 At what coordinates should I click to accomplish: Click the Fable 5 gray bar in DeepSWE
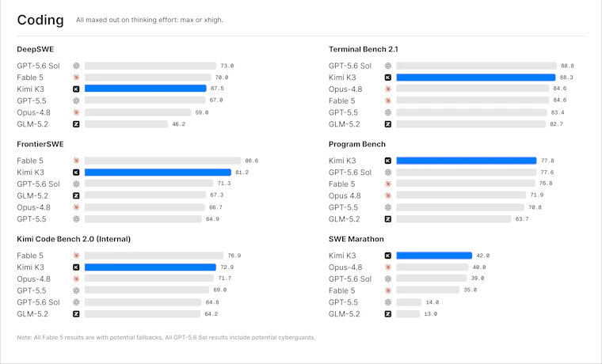148,78
